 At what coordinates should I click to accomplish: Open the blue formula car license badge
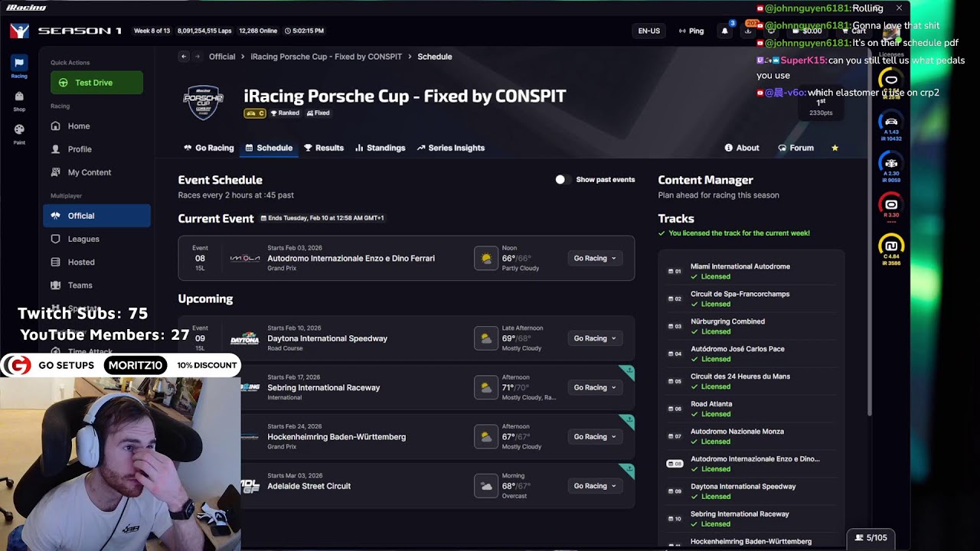(x=891, y=165)
